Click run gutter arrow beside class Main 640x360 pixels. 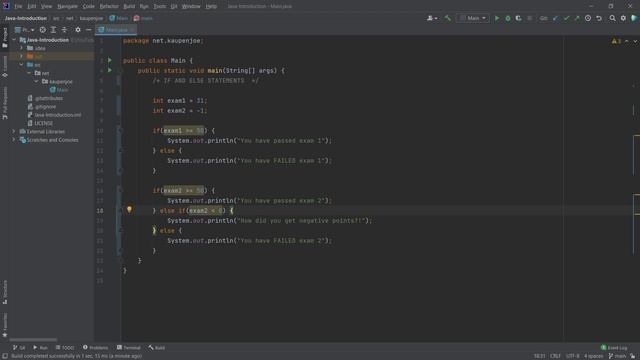[109, 60]
